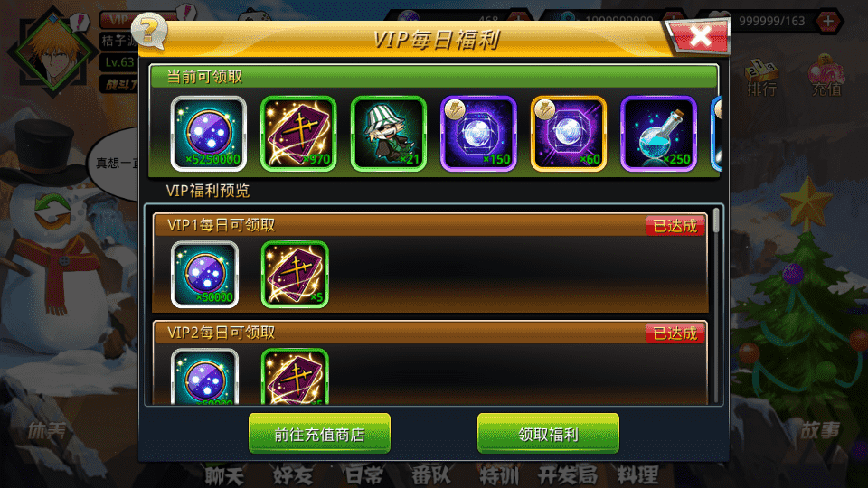The width and height of the screenshot is (868, 488).
Task: Claim rewards with 领取福利 button
Action: coord(548,434)
